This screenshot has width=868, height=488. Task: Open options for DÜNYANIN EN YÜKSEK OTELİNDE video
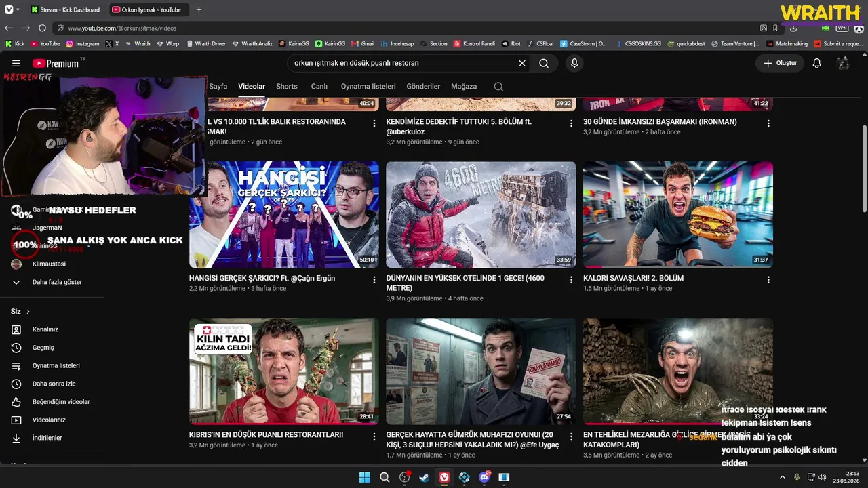pyautogui.click(x=571, y=279)
